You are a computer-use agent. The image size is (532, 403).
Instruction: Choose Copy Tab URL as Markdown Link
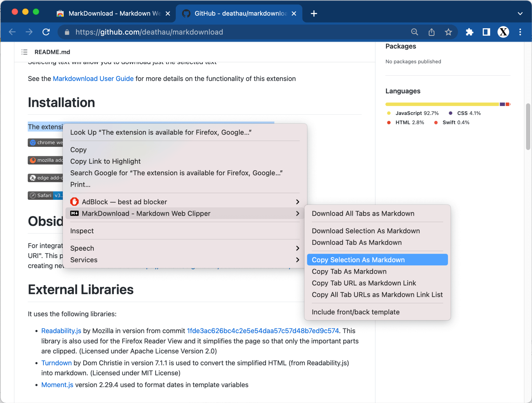(x=377, y=283)
